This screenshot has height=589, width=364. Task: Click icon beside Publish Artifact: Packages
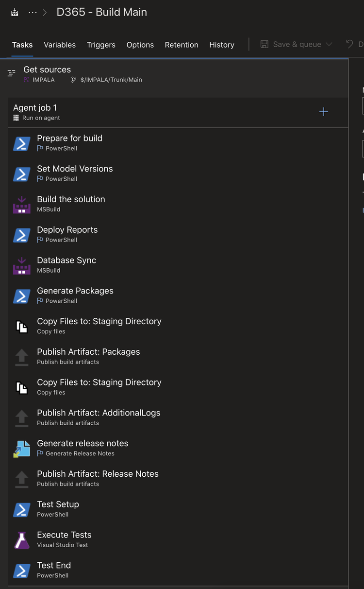coord(22,357)
